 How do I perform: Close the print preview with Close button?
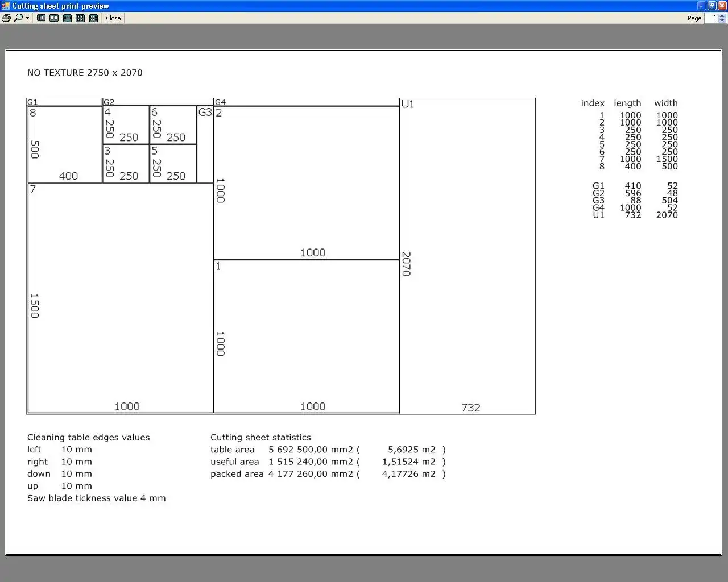pos(113,18)
